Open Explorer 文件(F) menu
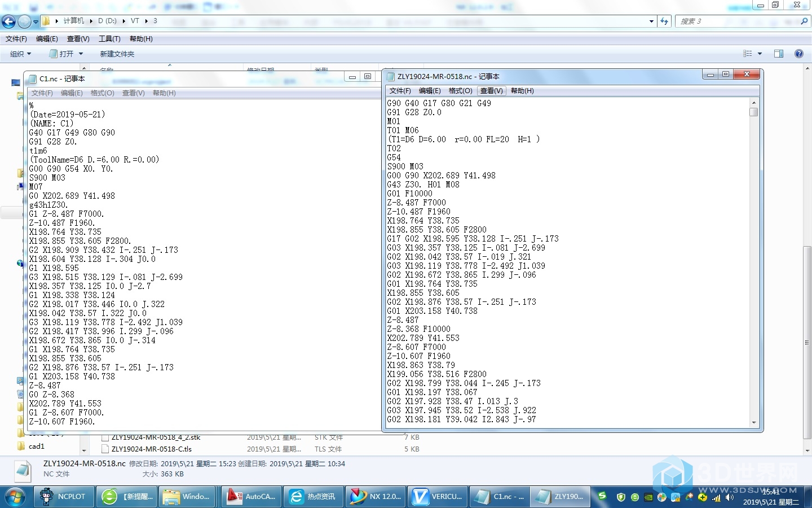The height and width of the screenshot is (508, 812). tap(16, 39)
